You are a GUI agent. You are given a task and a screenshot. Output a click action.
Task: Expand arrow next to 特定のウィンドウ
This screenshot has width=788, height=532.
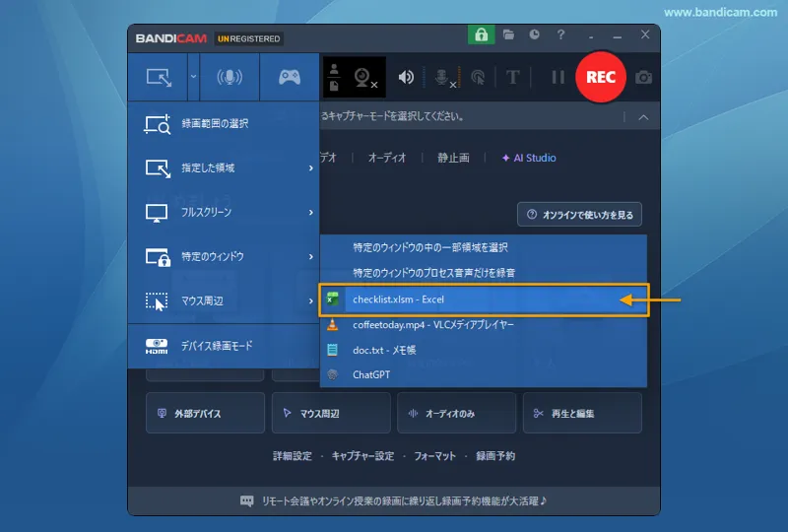click(x=311, y=256)
